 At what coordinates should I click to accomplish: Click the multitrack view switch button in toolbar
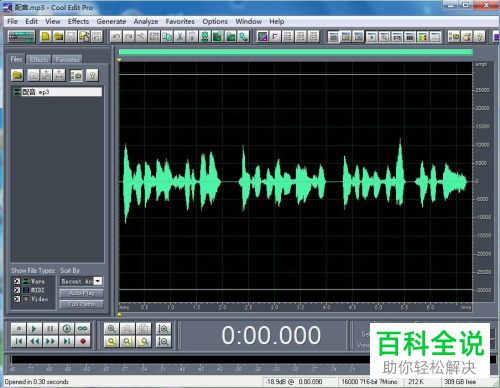[22, 36]
